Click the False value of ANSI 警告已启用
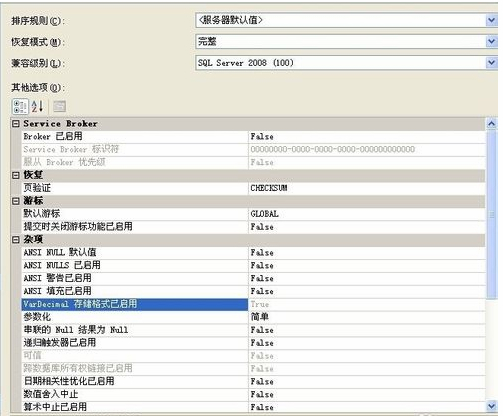Image resolution: width=503 pixels, height=416 pixels. (x=262, y=278)
